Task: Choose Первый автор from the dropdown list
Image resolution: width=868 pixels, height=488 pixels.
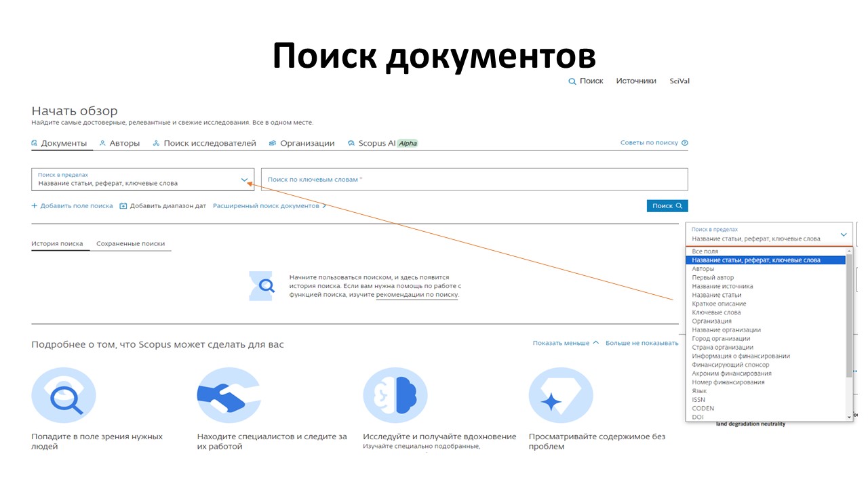Action: point(713,278)
